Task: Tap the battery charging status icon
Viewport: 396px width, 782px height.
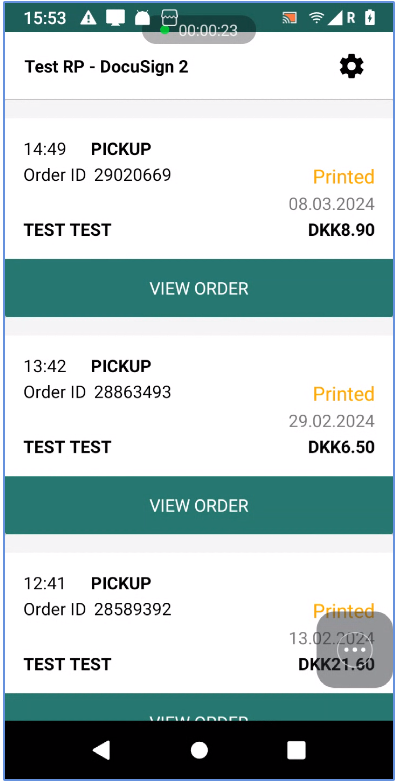Action: click(x=370, y=18)
